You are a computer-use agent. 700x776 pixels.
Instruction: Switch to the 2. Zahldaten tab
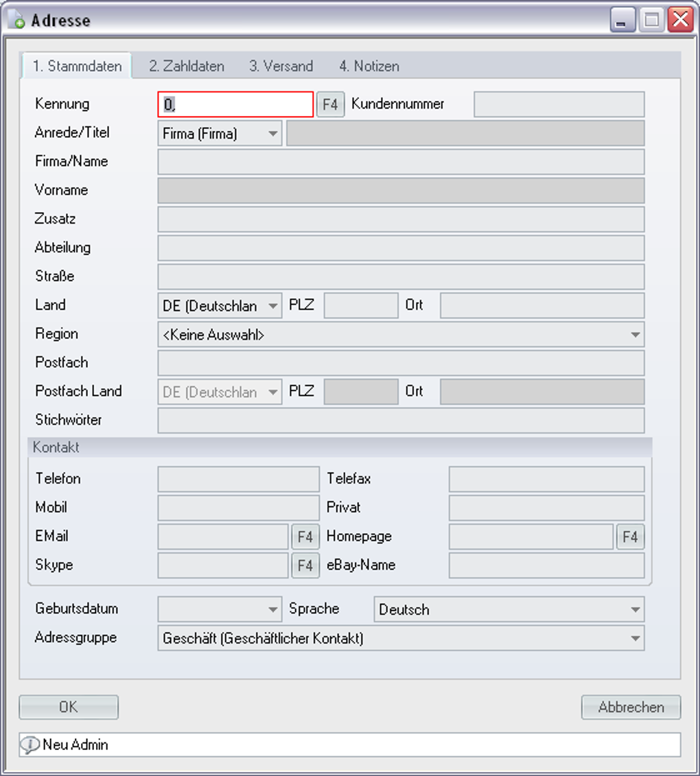click(x=187, y=67)
